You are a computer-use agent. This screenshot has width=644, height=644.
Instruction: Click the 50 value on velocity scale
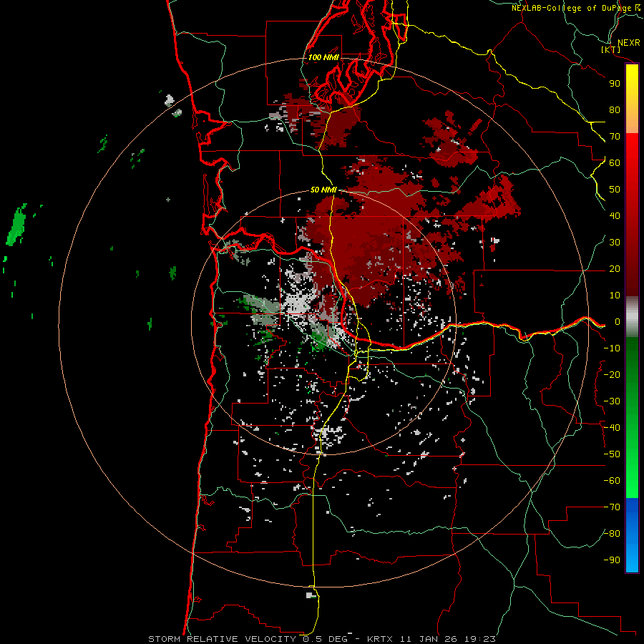point(615,190)
